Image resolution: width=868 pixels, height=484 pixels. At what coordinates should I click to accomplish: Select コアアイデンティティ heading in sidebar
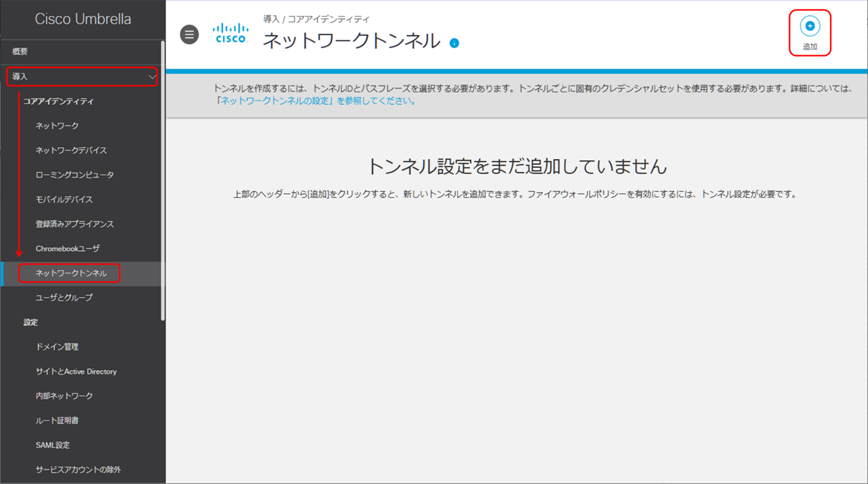tap(59, 101)
